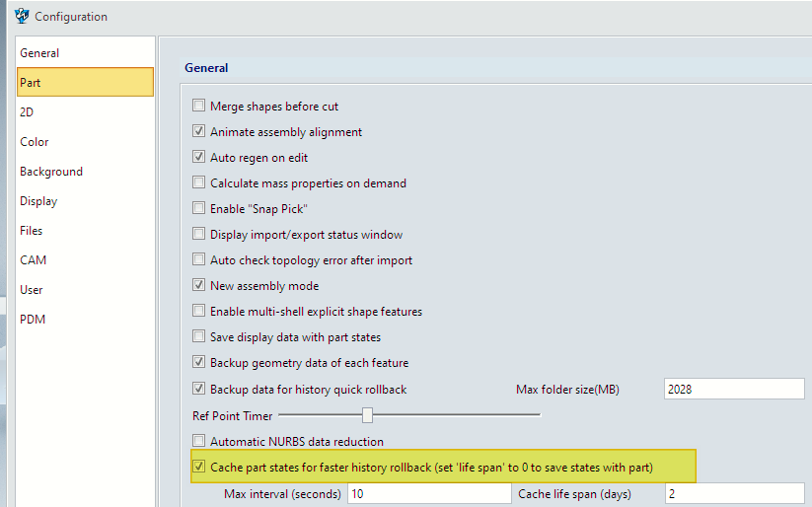
Task: Select the PDM settings category
Action: (x=33, y=319)
